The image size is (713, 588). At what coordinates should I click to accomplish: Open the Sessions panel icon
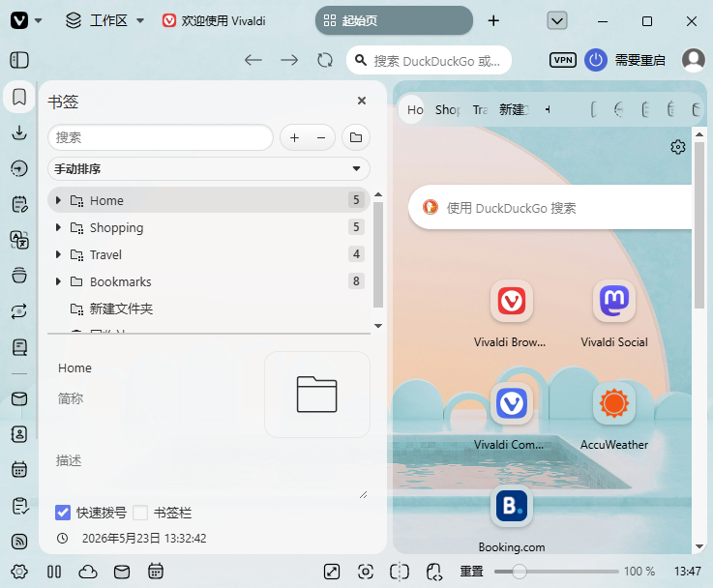pyautogui.click(x=19, y=311)
